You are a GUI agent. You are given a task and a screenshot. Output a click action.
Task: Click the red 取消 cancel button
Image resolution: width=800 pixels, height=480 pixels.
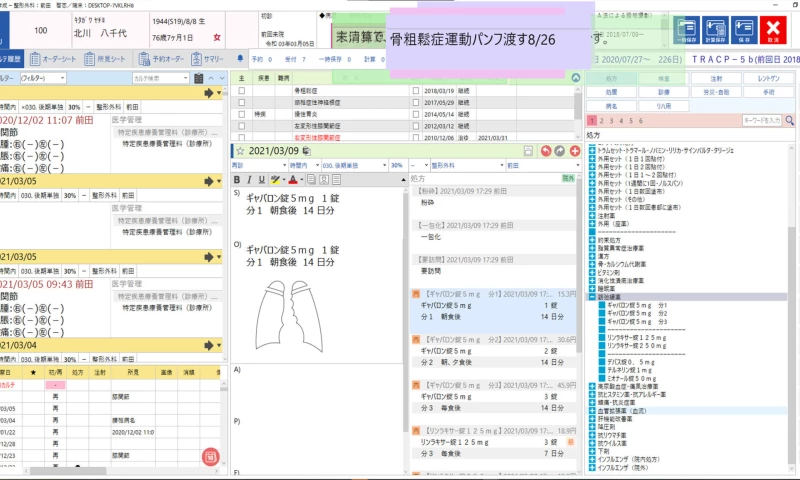[x=773, y=30]
